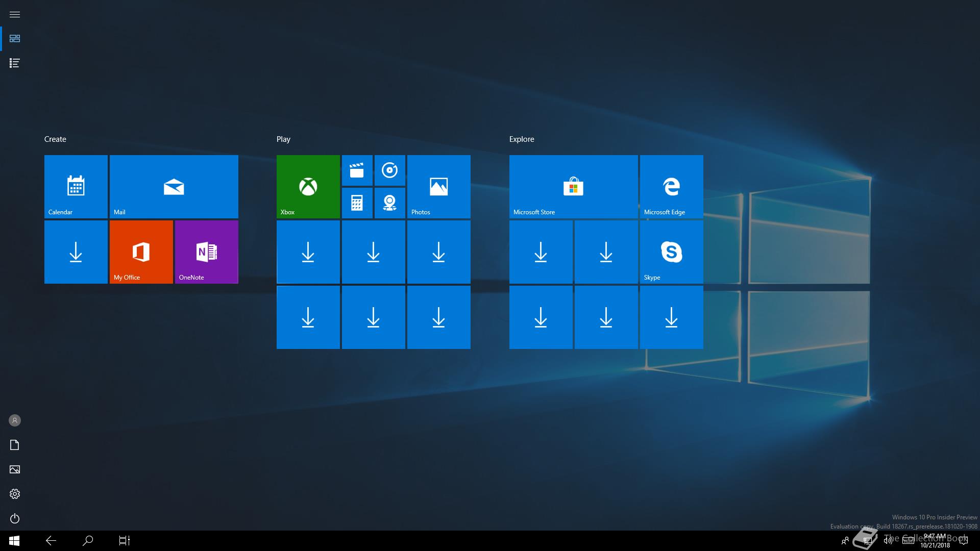980x551 pixels.
Task: Open the OneNote tile
Action: pos(207,252)
